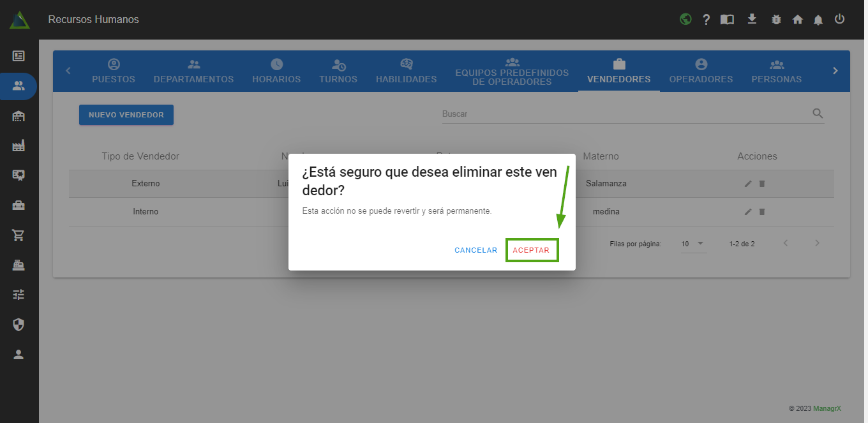Image resolution: width=868 pixels, height=423 pixels.
Task: Edit the medina vendor row
Action: coord(748,212)
